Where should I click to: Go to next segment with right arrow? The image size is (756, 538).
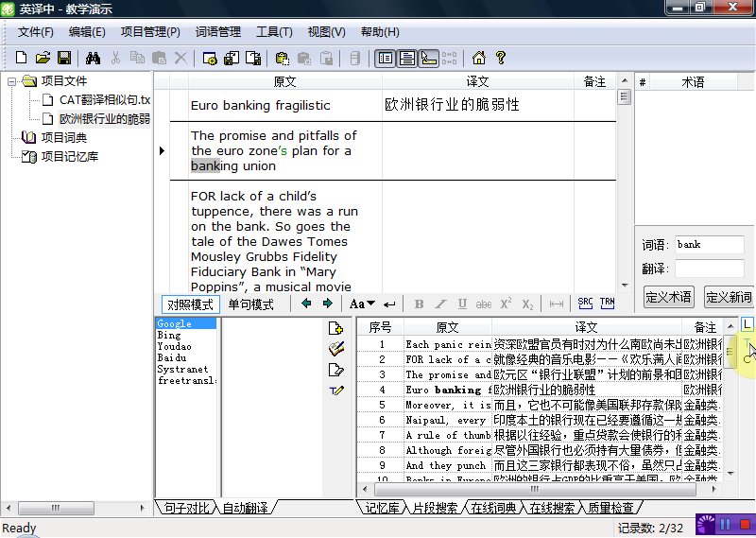click(327, 304)
